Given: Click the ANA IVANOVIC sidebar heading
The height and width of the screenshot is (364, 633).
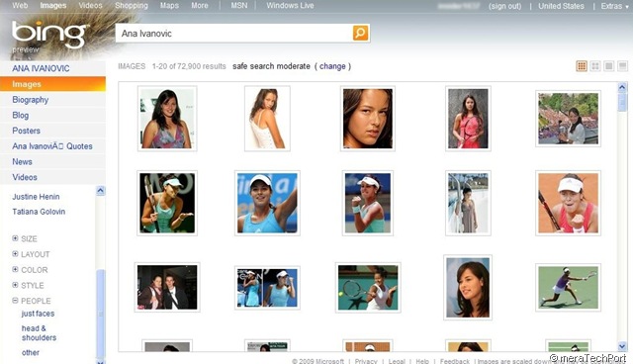Looking at the screenshot, I should point(41,68).
